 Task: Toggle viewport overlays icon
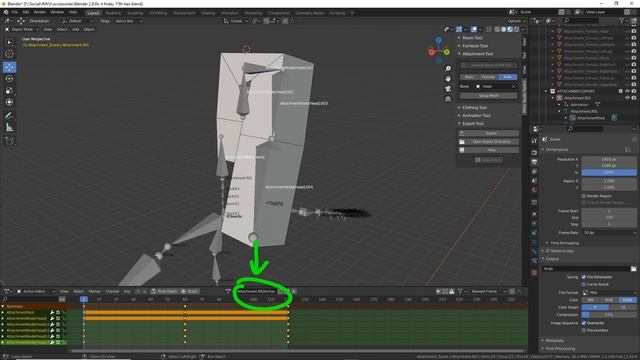coord(474,29)
